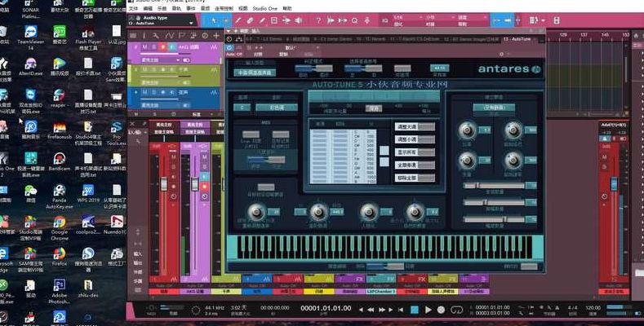This screenshot has width=644, height=326.
Task: Open the blue track input dropdown
Action: (160, 105)
